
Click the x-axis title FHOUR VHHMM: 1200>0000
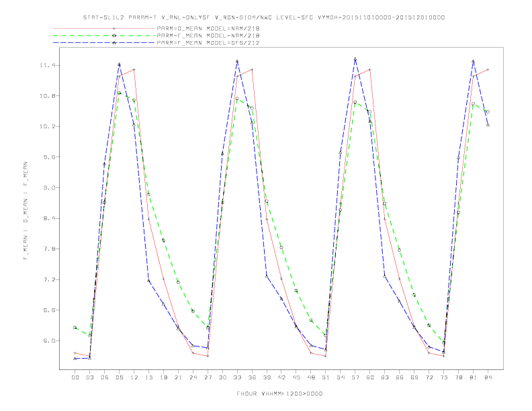coord(279,394)
